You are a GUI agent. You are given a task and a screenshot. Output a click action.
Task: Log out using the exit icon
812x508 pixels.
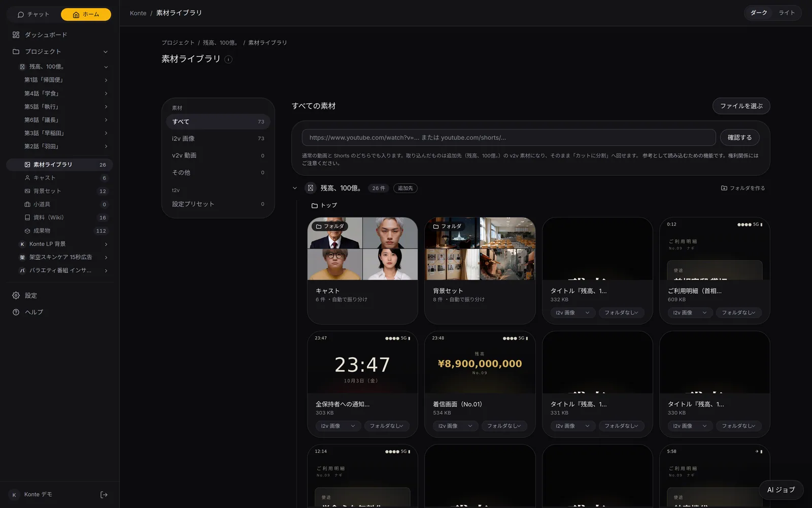104,495
